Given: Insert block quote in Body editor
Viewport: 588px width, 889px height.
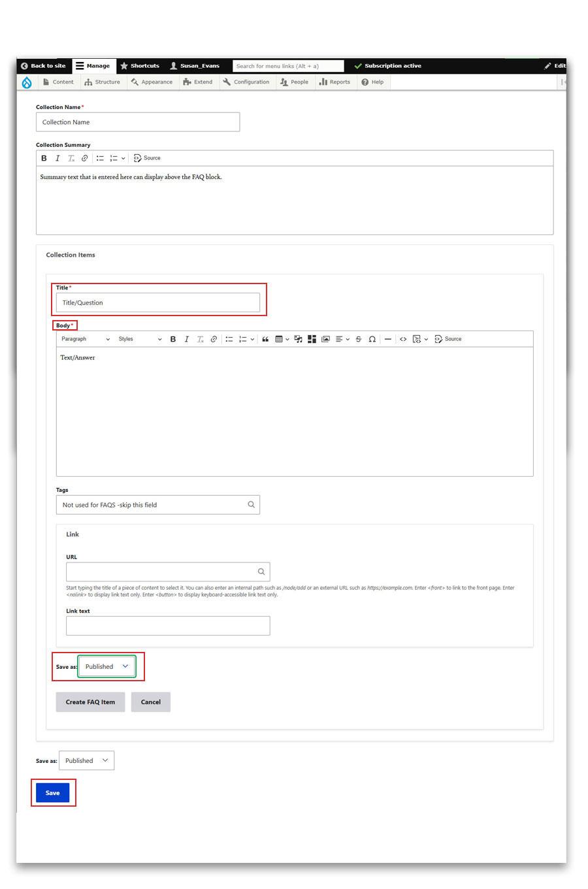Looking at the screenshot, I should [x=265, y=339].
